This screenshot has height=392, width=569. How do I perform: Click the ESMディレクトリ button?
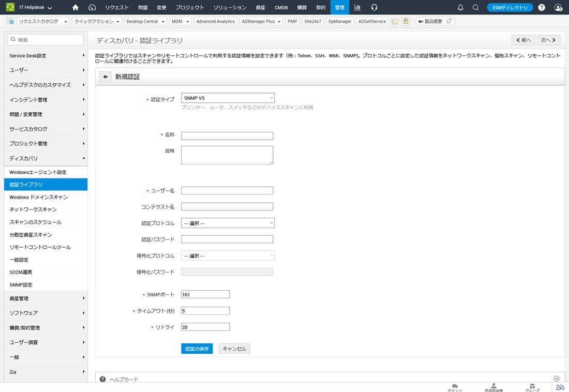click(x=510, y=7)
